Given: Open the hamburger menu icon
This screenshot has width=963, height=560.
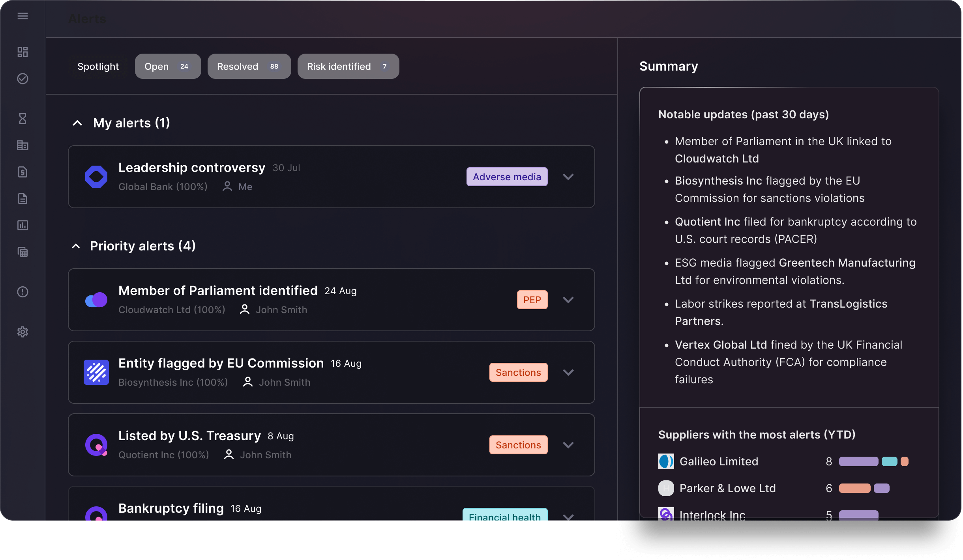Looking at the screenshot, I should [22, 16].
